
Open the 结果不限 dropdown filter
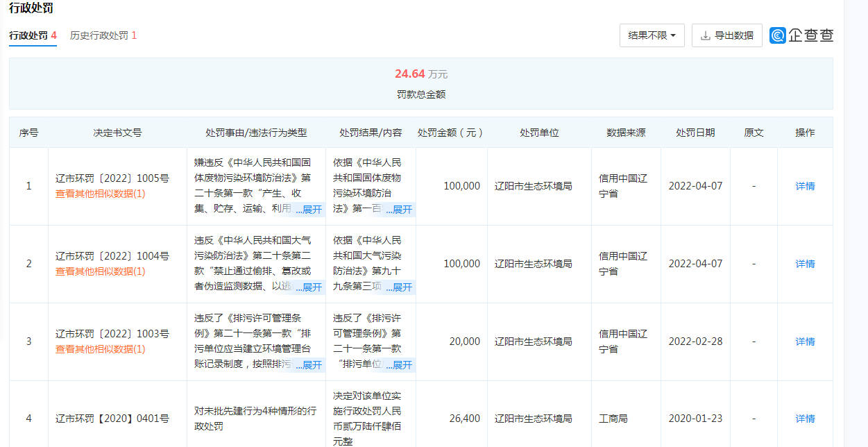[x=652, y=35]
